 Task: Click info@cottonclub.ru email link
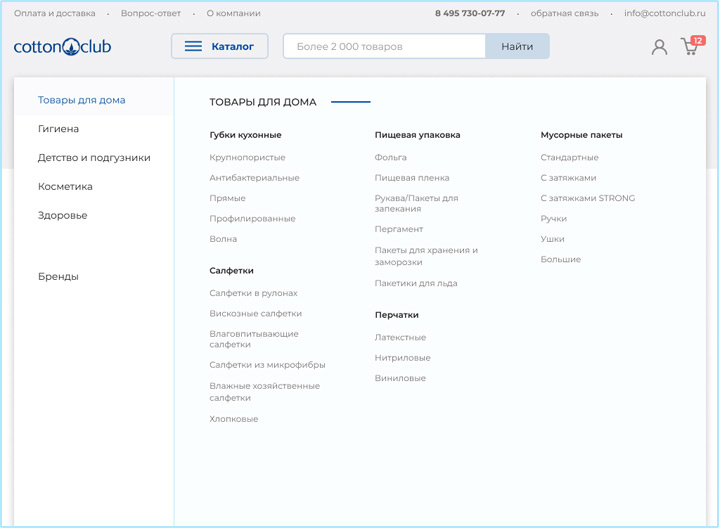(x=664, y=13)
